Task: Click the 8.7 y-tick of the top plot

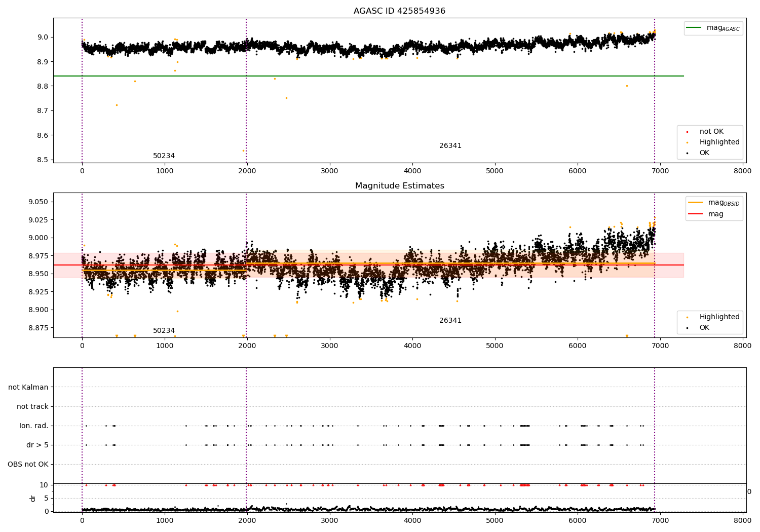Action: pyautogui.click(x=43, y=110)
